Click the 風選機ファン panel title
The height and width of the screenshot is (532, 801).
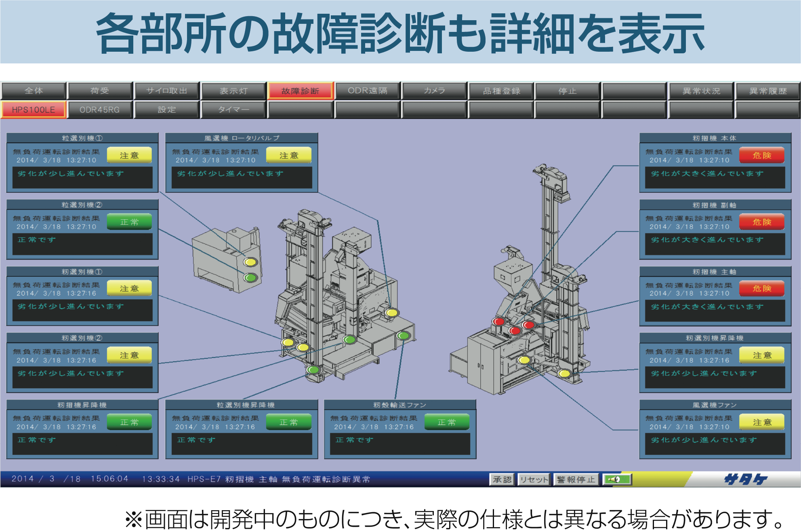[x=715, y=405]
